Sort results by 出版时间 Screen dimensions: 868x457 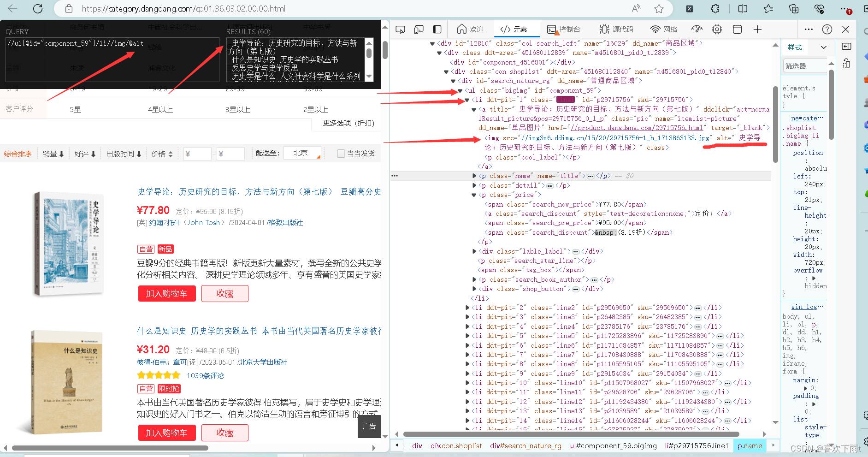tap(124, 154)
